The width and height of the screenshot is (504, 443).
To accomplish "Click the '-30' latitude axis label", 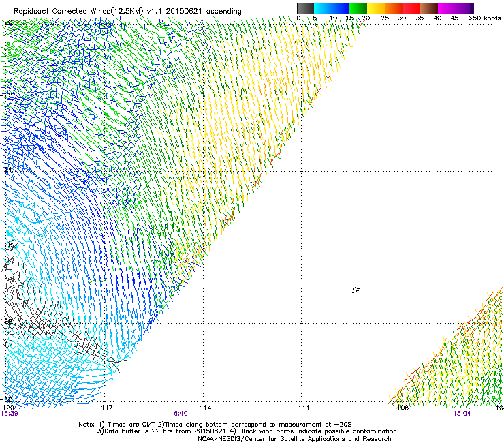I will click(7, 400).
